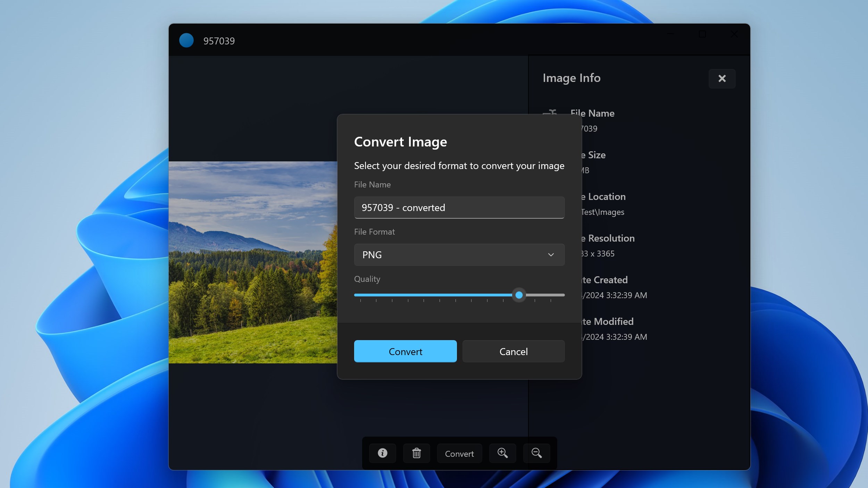
Task: Click the File Format label
Action: point(374,232)
